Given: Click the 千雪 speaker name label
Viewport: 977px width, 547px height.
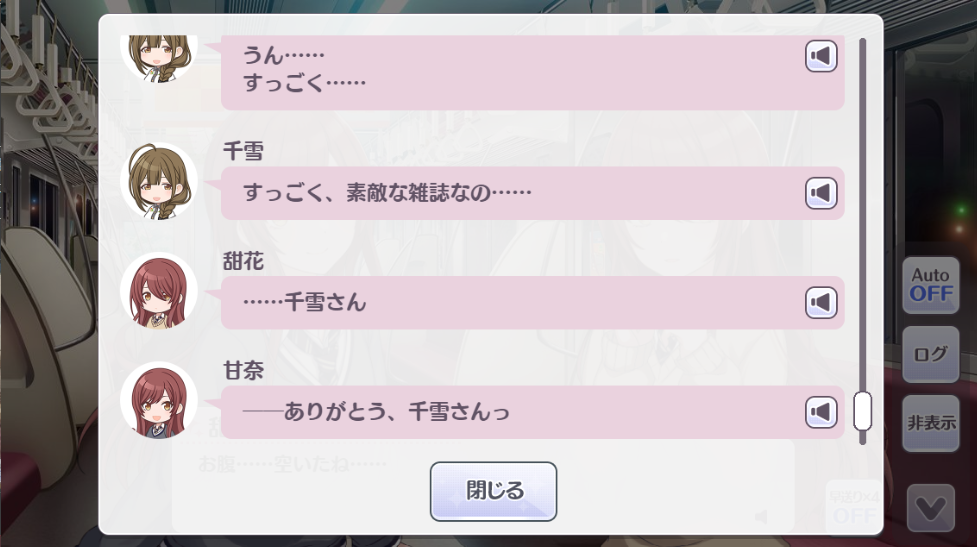Looking at the screenshot, I should (x=243, y=152).
